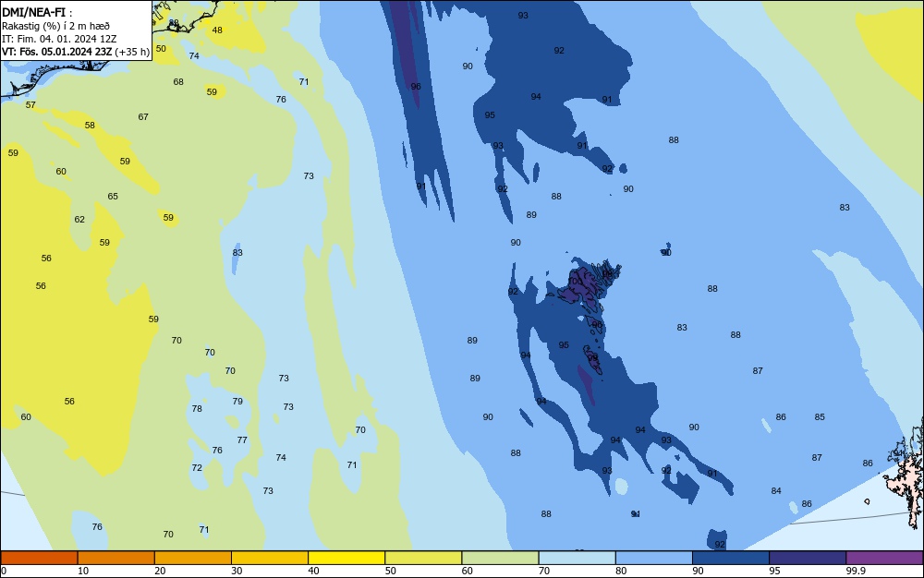
Task: Click the 'Rakastig (%) í 2 m hæð' label
Action: (x=55, y=26)
